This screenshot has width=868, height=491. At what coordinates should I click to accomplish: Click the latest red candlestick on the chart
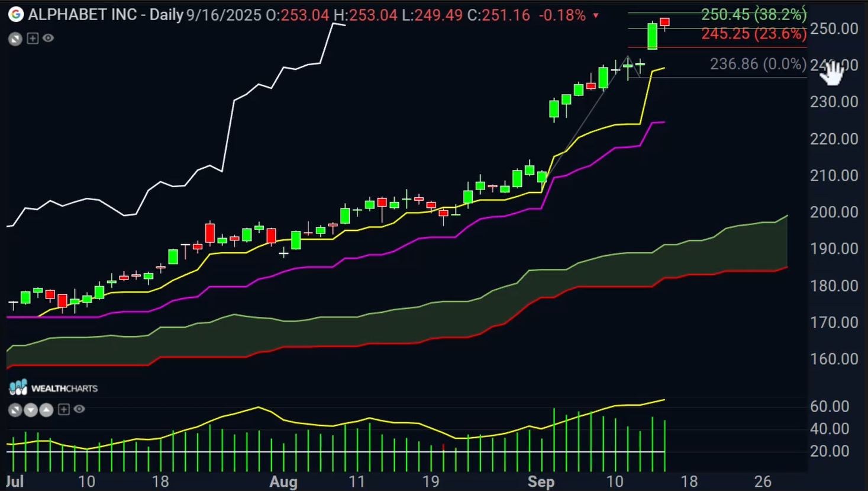coord(665,23)
